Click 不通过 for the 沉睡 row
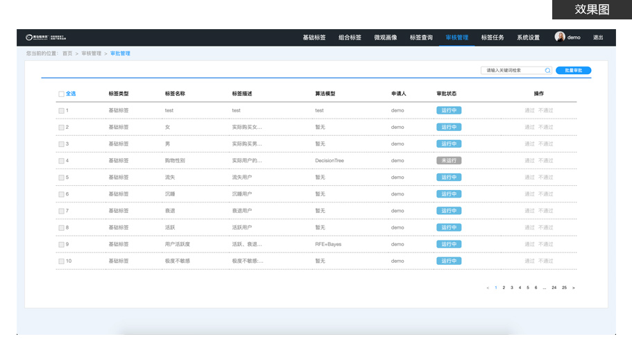 pos(546,194)
